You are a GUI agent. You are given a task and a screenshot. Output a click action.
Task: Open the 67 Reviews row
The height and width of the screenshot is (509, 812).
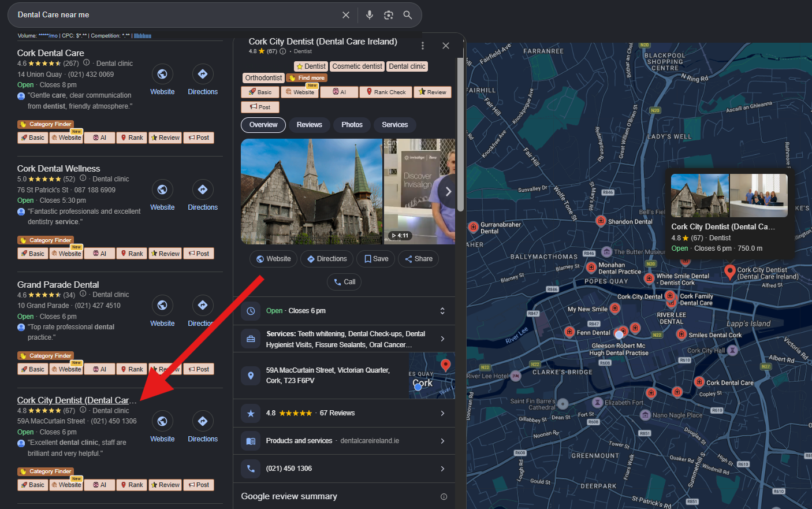click(x=344, y=413)
